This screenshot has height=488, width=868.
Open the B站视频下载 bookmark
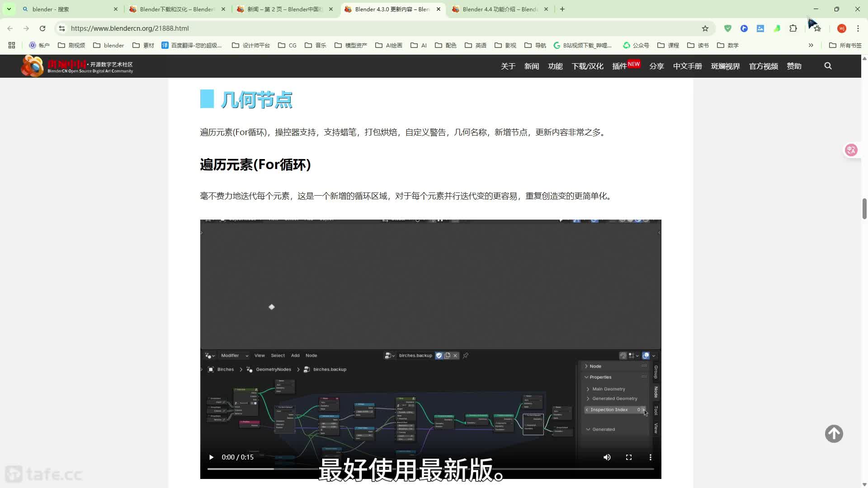click(x=583, y=45)
